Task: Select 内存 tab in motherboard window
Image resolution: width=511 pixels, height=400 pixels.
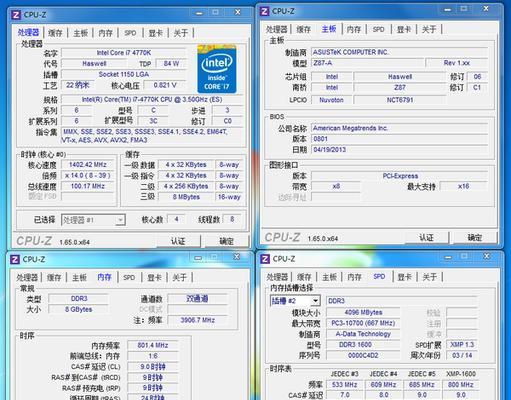Action: pos(354,29)
